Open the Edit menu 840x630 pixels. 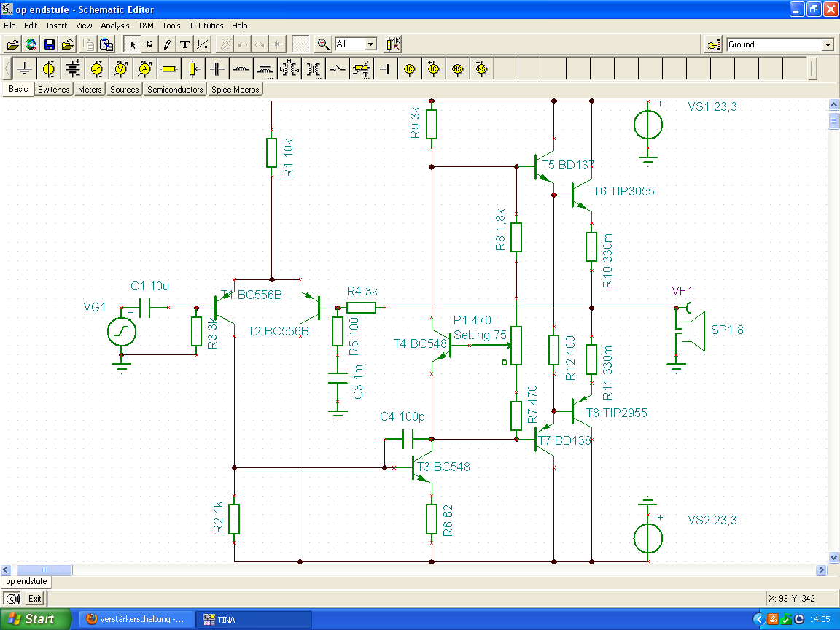(31, 26)
